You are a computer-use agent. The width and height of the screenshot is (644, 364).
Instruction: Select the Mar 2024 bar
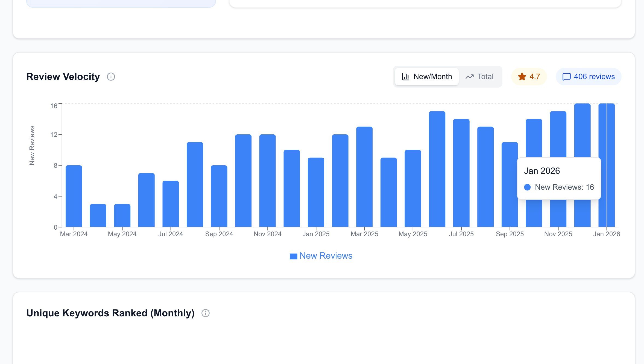point(74,196)
